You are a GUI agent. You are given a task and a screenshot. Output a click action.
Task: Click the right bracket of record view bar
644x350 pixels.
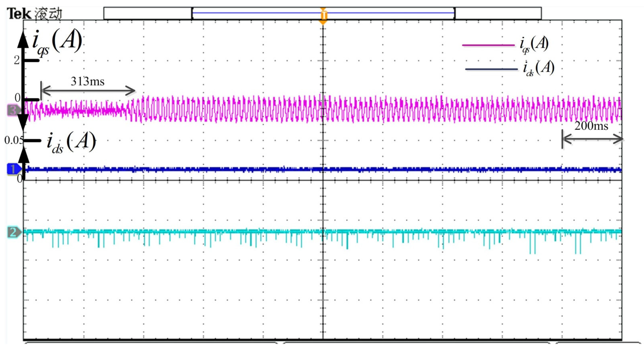(x=455, y=13)
